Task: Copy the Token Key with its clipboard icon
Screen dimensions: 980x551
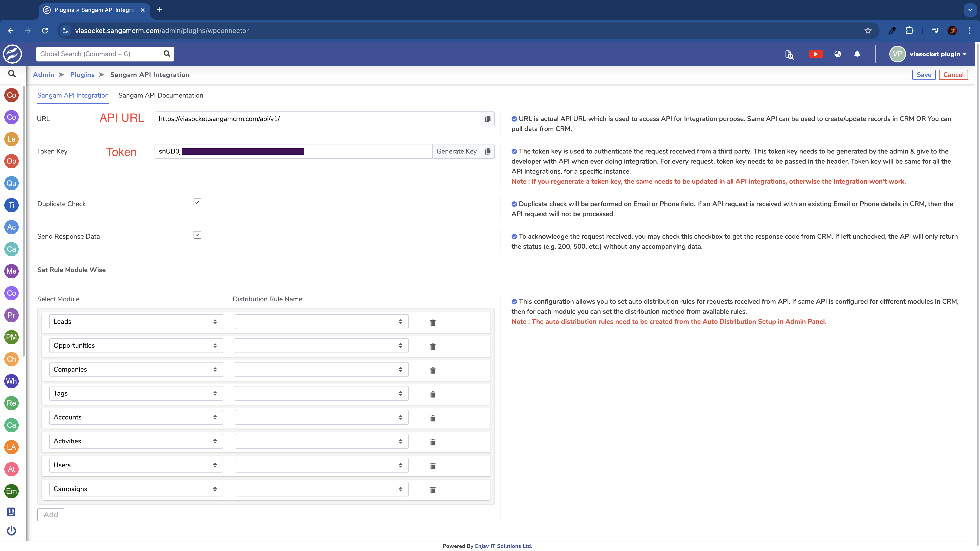Action: click(488, 151)
